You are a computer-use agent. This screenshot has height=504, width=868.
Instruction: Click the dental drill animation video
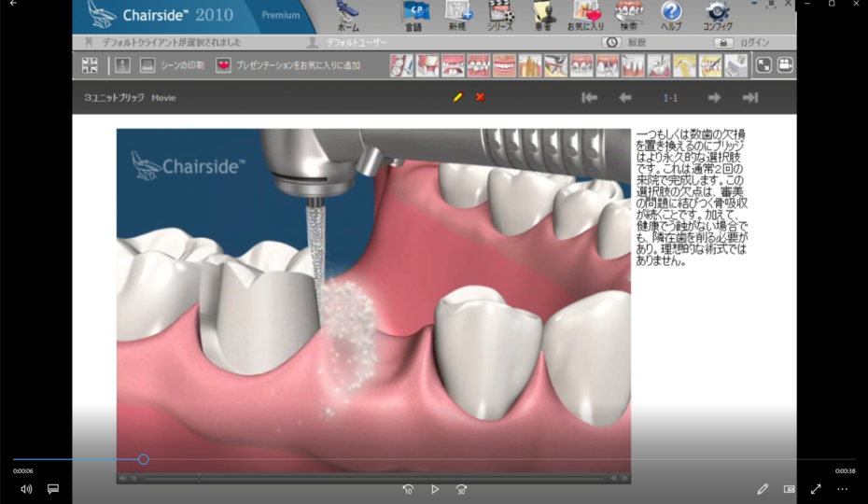tap(373, 301)
